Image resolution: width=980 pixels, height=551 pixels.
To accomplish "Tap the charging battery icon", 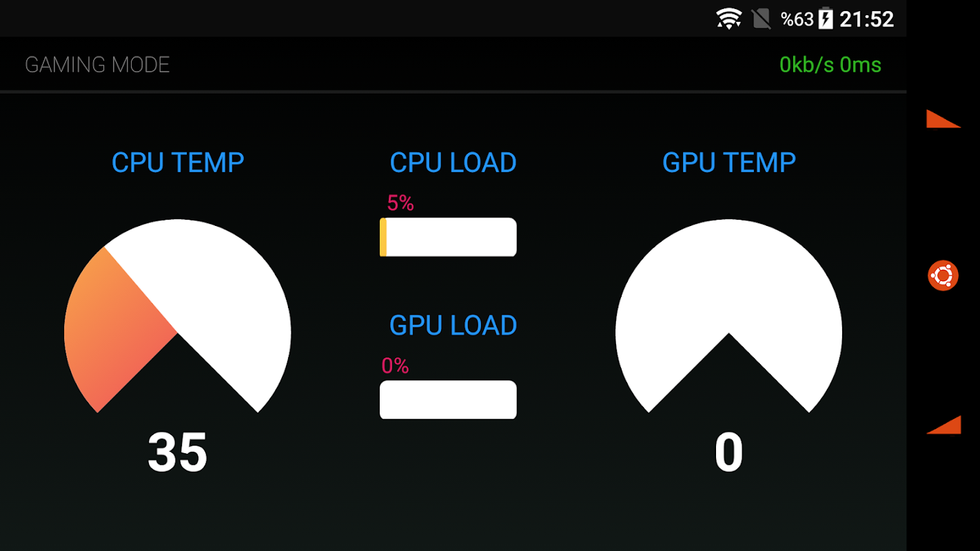I will pyautogui.click(x=825, y=19).
